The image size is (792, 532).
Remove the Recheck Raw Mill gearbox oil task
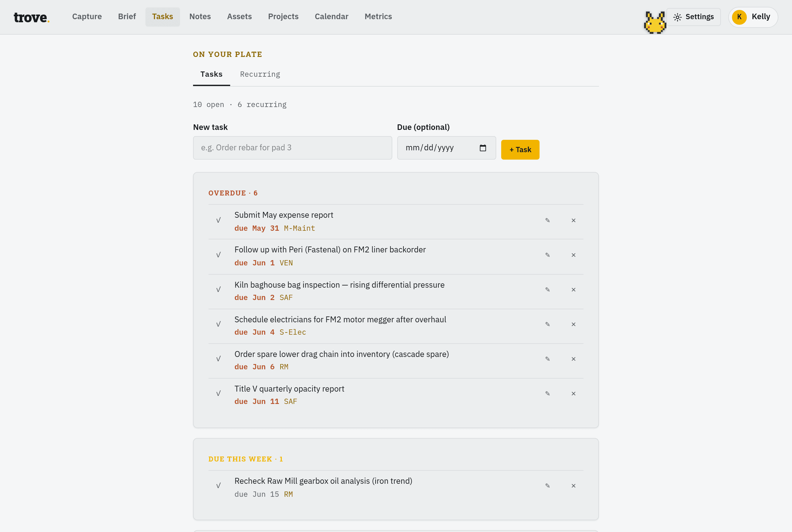(x=574, y=486)
